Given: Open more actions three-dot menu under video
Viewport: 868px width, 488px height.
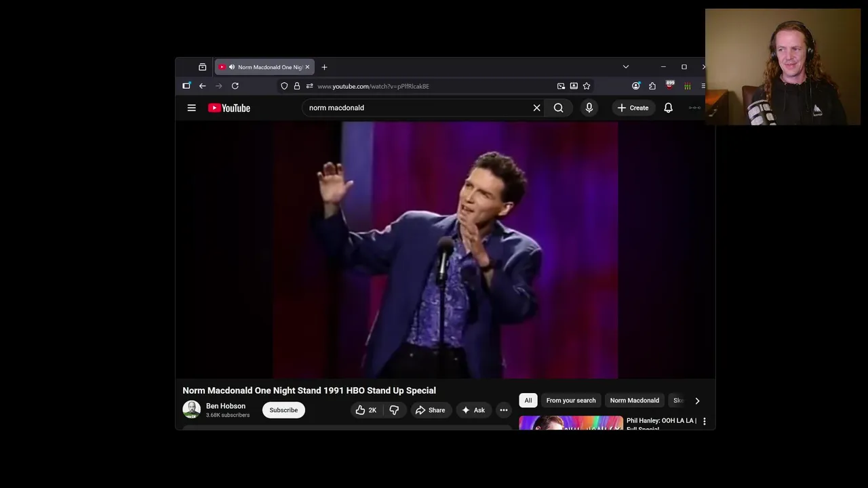Looking at the screenshot, I should tap(503, 410).
